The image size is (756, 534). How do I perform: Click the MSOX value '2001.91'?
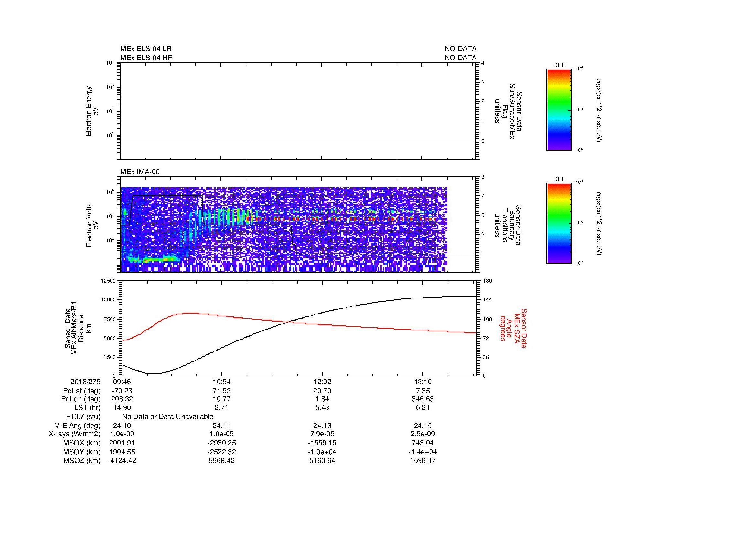[x=122, y=443]
